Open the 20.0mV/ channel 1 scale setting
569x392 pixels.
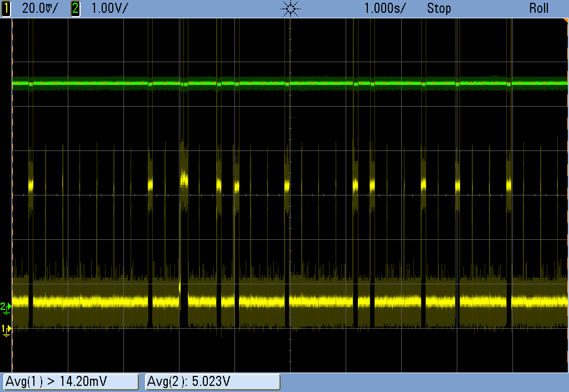39,8
